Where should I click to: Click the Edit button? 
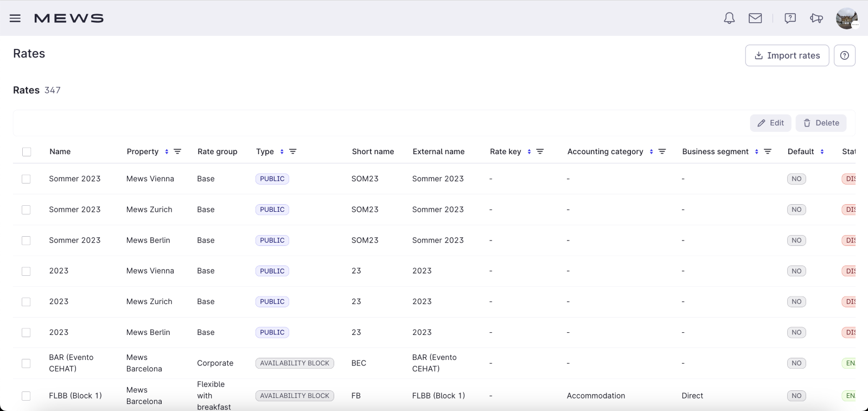coord(771,123)
